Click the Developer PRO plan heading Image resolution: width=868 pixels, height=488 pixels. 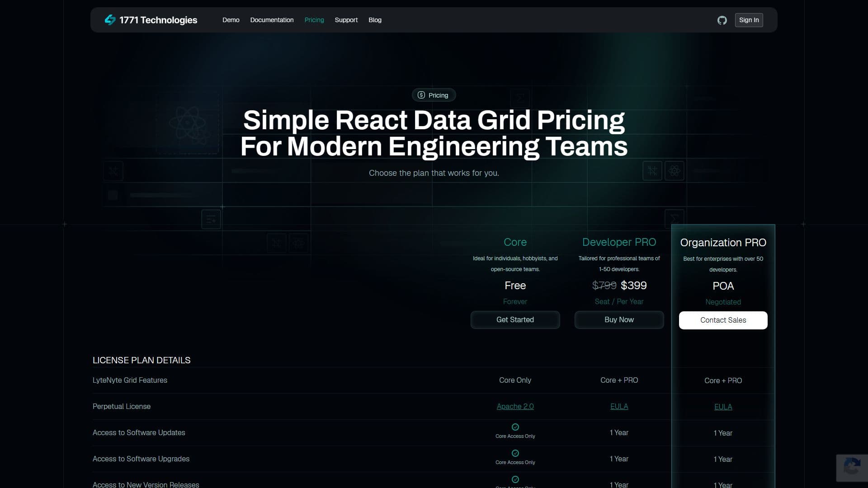(x=619, y=242)
